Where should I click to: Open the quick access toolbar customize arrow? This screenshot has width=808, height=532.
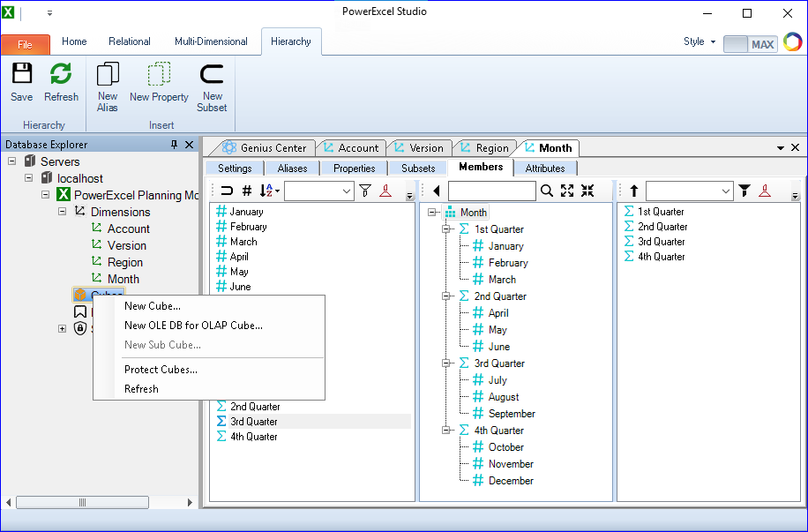[49, 13]
